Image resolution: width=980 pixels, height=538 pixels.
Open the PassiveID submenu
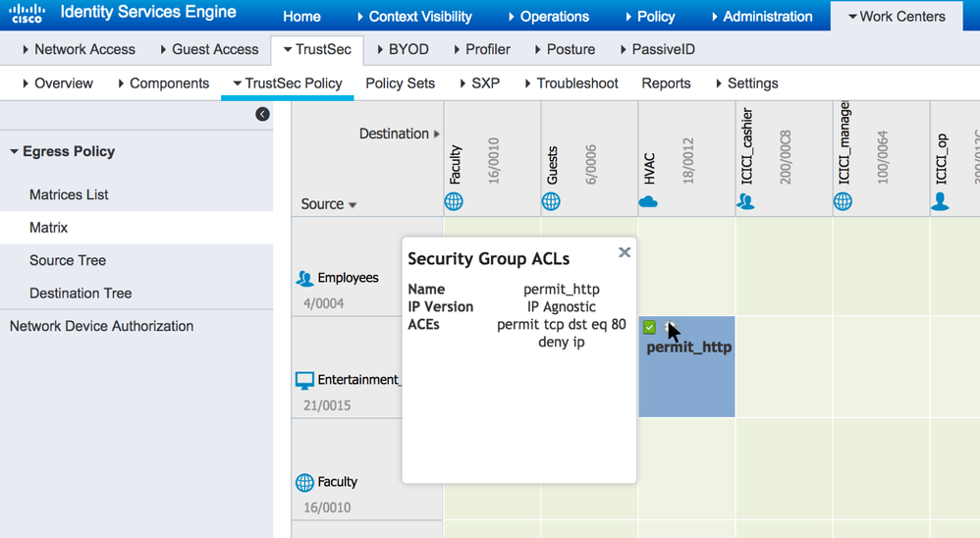658,49
